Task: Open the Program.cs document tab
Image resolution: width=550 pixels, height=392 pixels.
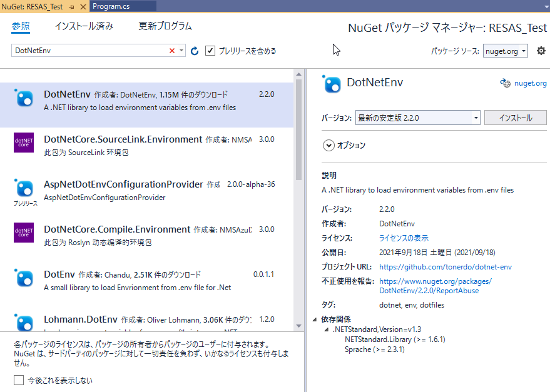Action: point(123,6)
